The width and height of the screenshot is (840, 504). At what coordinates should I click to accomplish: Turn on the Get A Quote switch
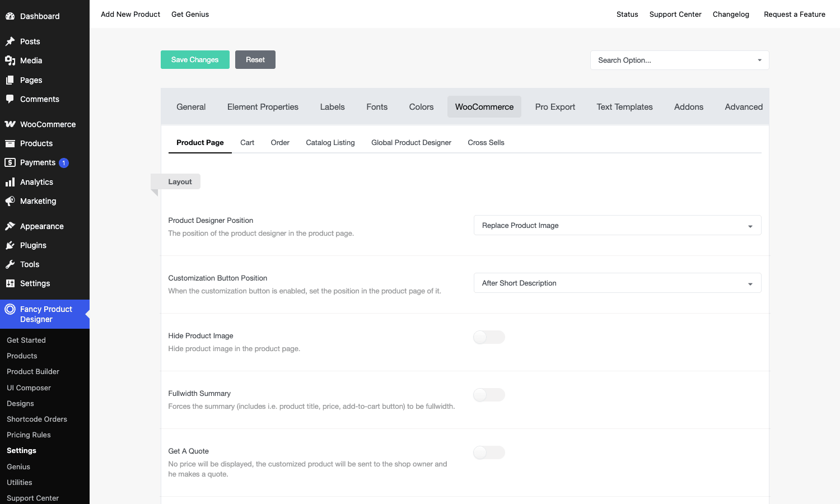pos(489,452)
